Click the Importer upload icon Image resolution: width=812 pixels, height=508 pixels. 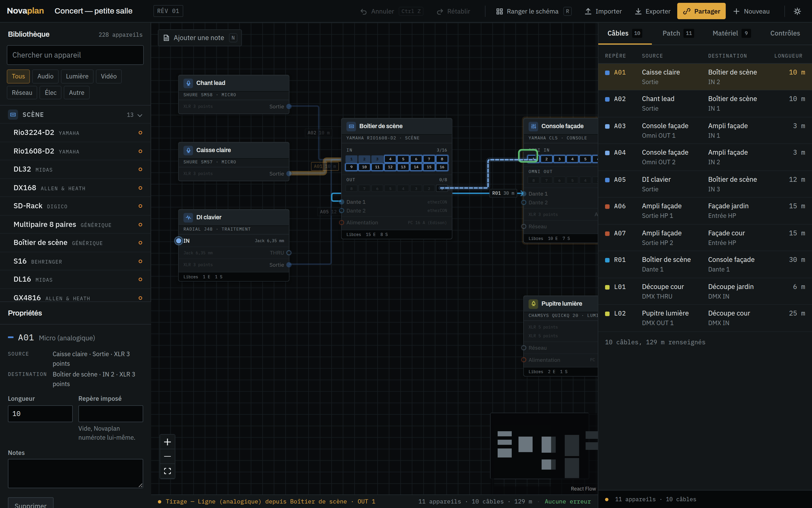(x=588, y=11)
